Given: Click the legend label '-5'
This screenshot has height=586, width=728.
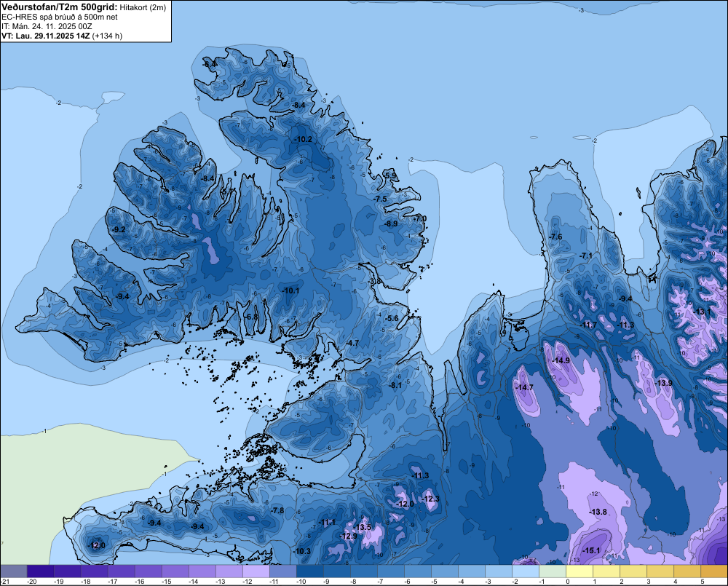Looking at the screenshot, I should click(435, 582).
